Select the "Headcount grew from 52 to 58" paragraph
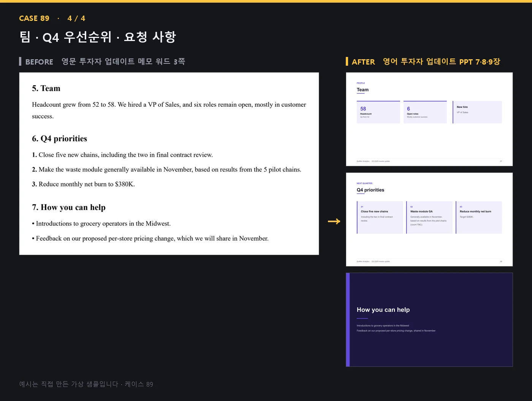 click(x=169, y=111)
